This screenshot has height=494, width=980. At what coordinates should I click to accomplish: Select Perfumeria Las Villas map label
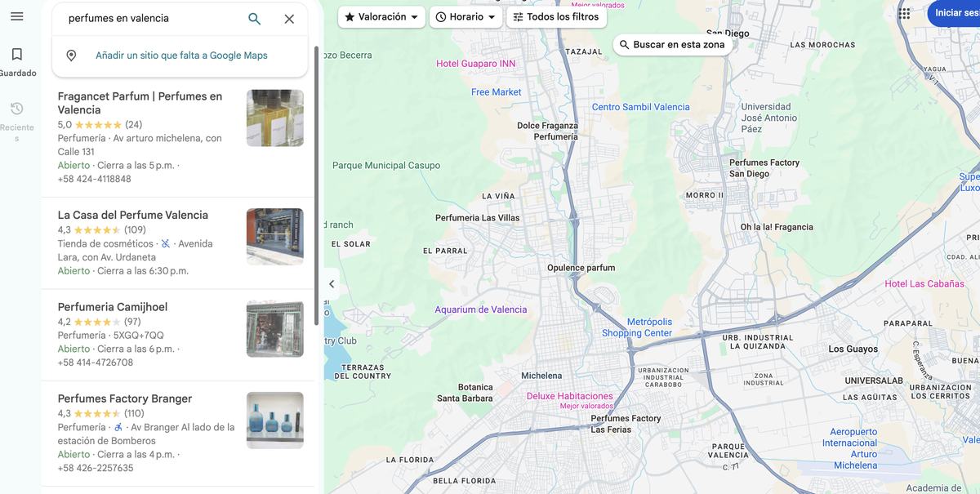pos(478,218)
